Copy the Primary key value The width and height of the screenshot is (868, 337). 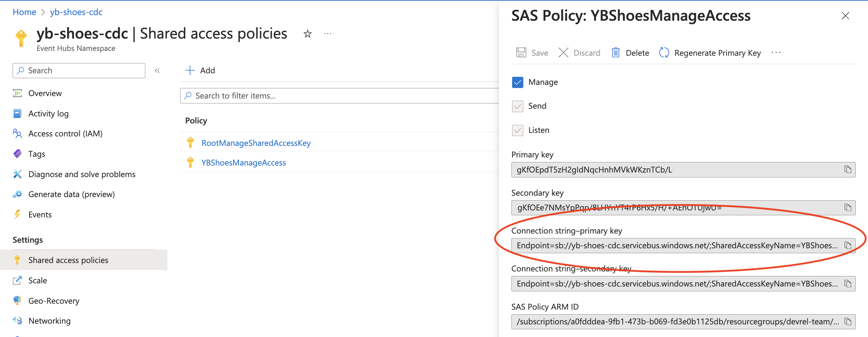click(x=848, y=169)
